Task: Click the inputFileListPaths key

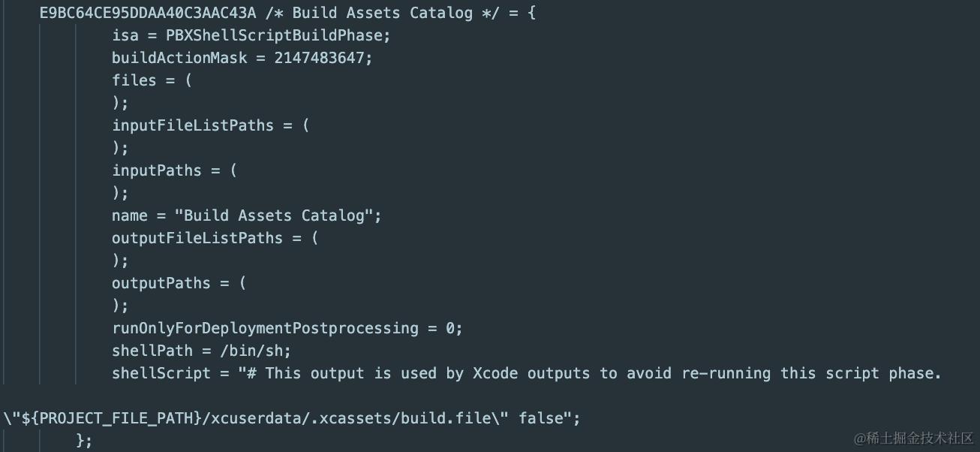Action: click(193, 125)
